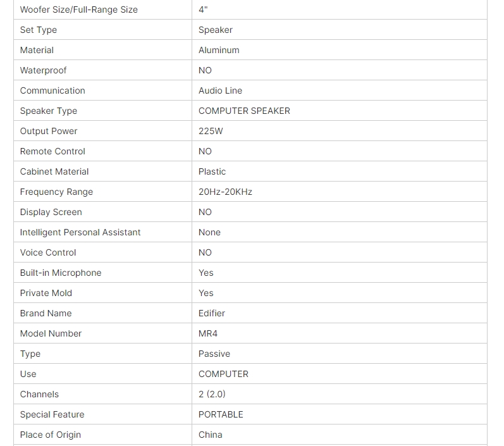Select the "Private Mold" label
The image size is (504, 446).
pos(46,293)
